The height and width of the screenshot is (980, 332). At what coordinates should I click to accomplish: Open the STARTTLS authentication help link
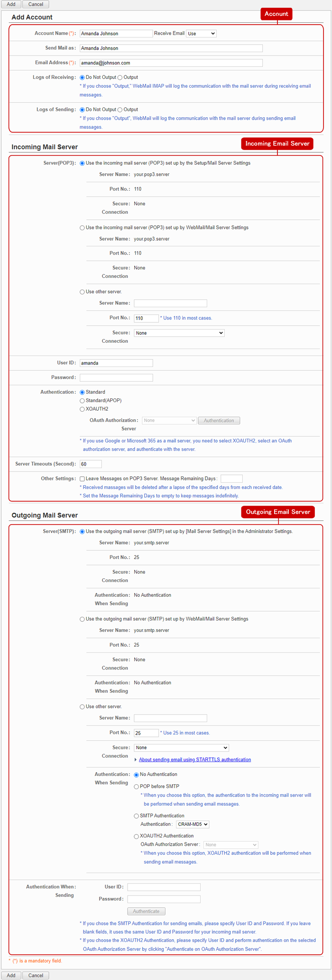pos(194,760)
